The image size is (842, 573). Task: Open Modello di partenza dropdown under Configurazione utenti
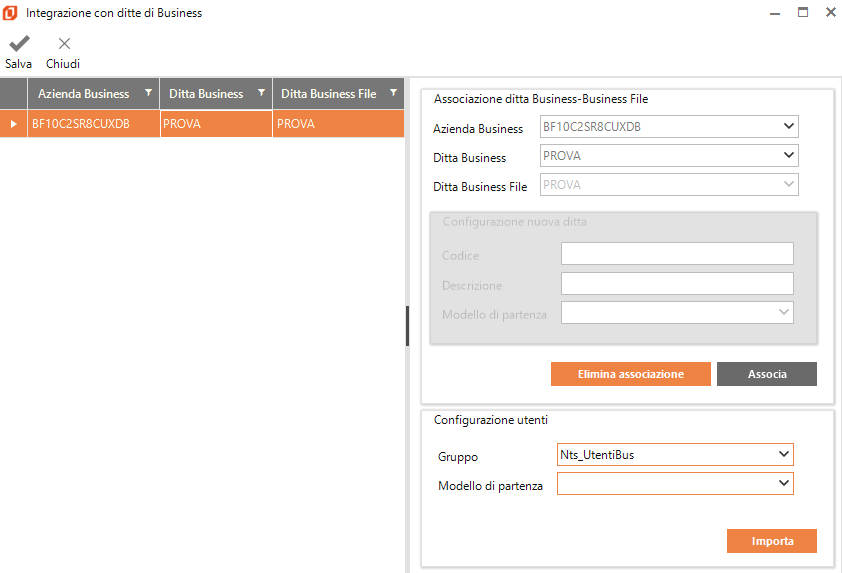tap(783, 483)
